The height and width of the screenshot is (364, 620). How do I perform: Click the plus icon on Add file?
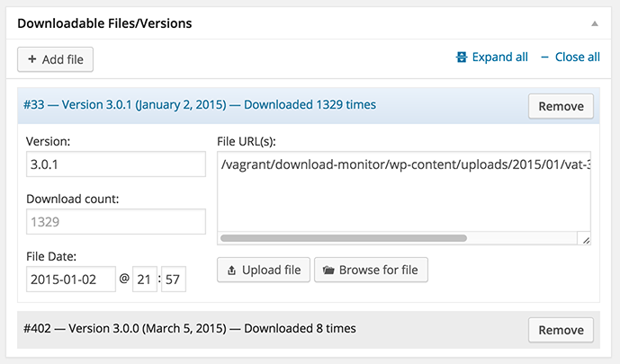pyautogui.click(x=32, y=59)
